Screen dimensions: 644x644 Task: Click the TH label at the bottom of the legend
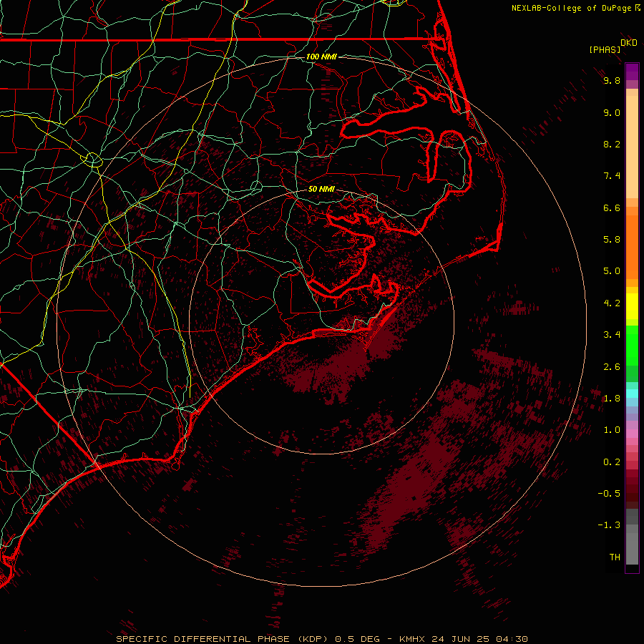[x=615, y=557]
